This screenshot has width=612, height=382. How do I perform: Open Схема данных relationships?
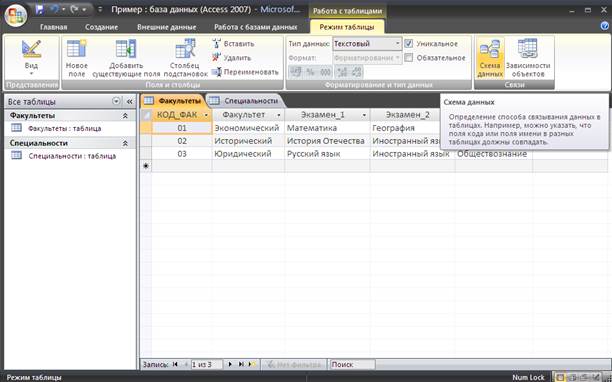490,58
